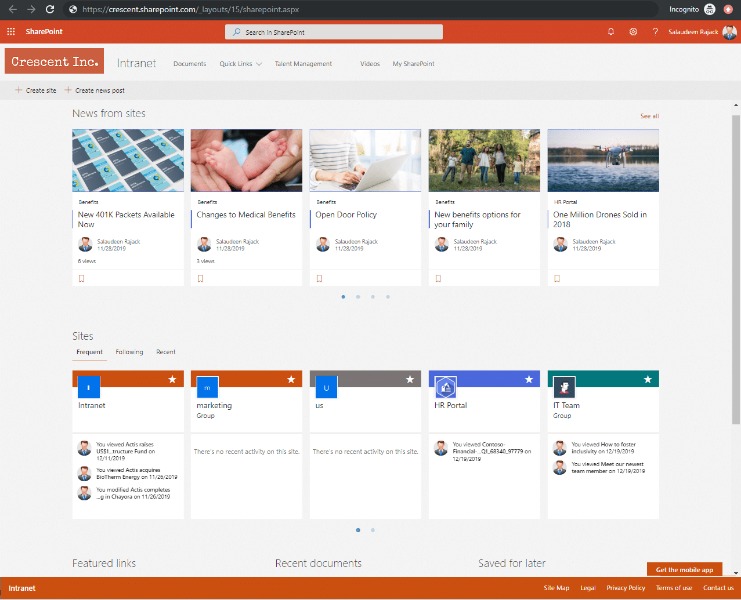Reload the page with browser refresh
The height and width of the screenshot is (600, 741).
(49, 9)
